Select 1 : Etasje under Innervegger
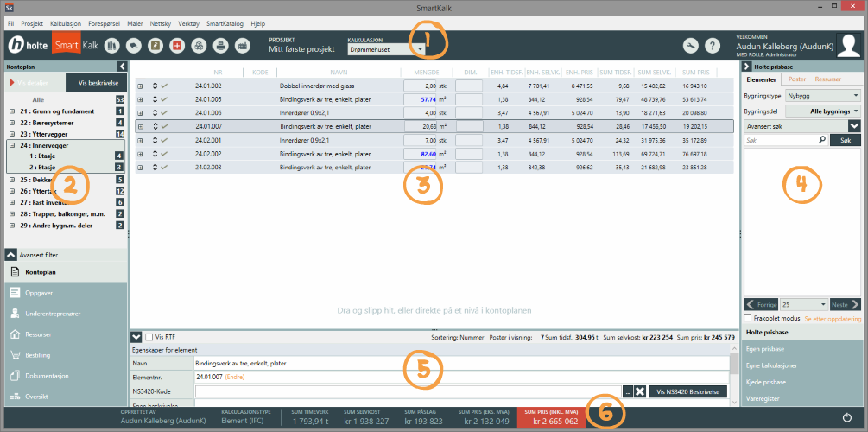 pos(43,156)
